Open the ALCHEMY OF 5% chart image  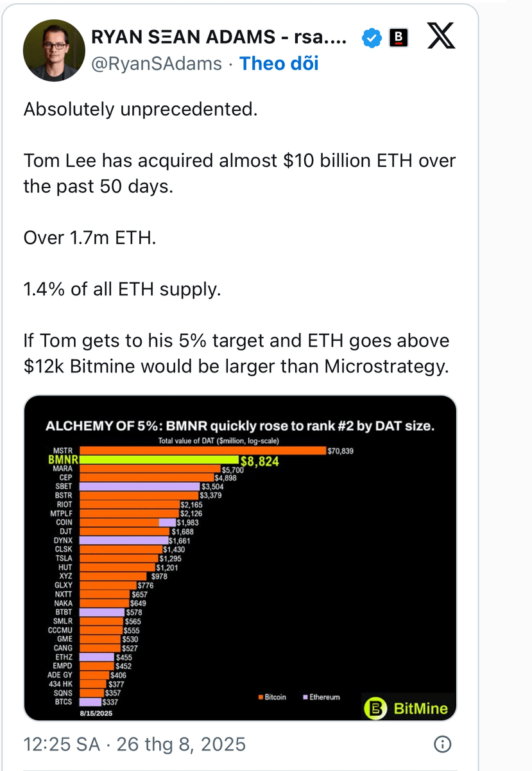point(240,559)
